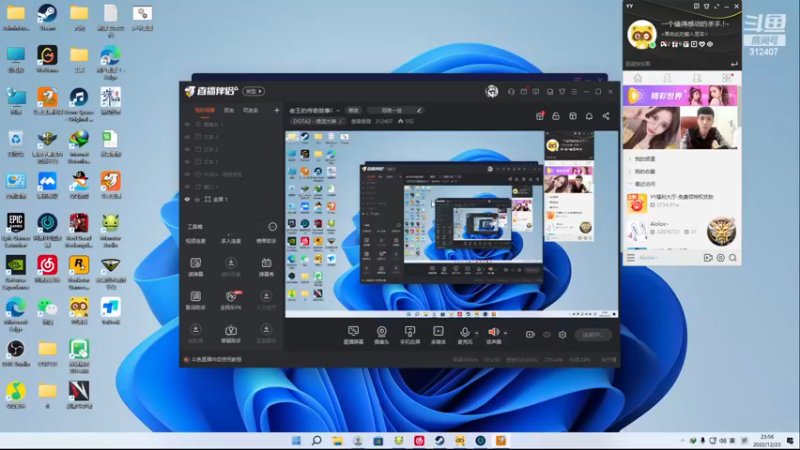Add 直播屏幕 screen capture source
The height and width of the screenshot is (450, 800).
353,335
